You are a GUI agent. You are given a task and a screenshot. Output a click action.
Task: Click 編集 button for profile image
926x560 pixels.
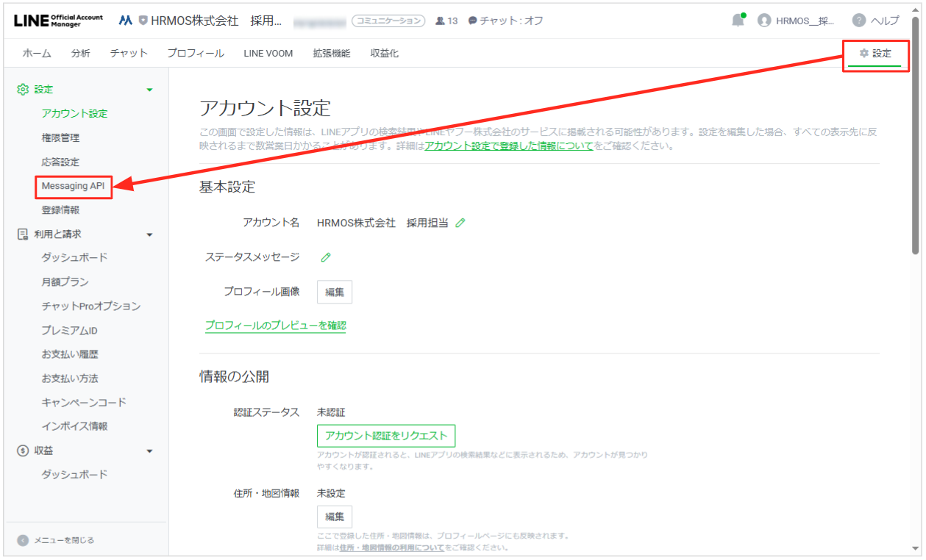(335, 292)
